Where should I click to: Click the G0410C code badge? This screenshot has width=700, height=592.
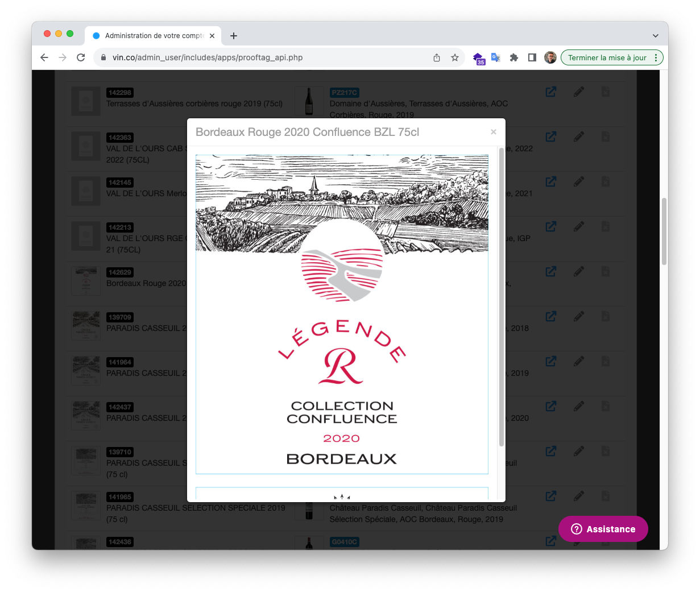[345, 542]
